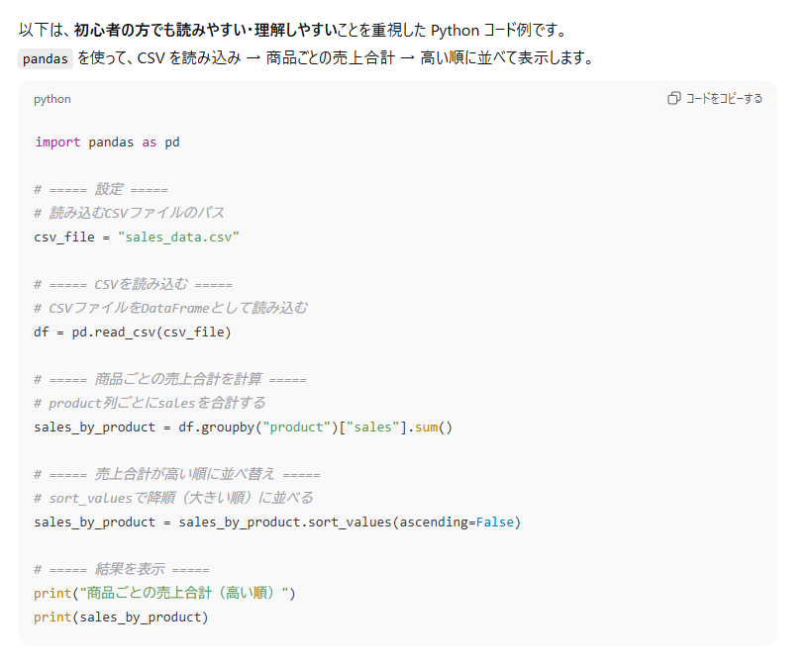812x665 pixels.
Task: Click the "sales_data.csv" string
Action: coord(178,237)
